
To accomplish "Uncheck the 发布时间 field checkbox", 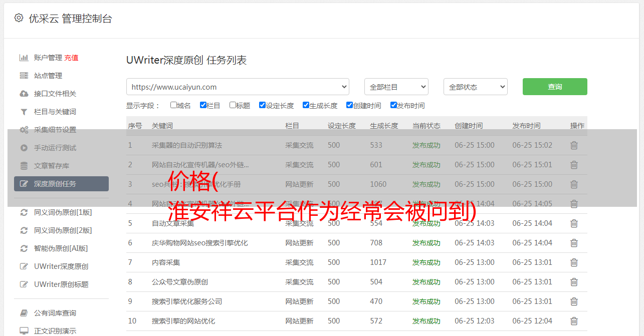I will click(x=393, y=105).
